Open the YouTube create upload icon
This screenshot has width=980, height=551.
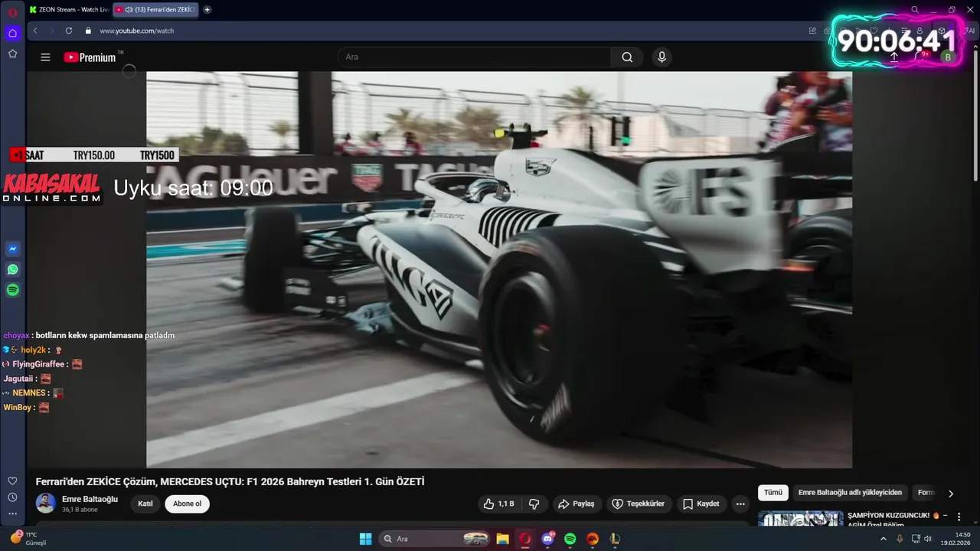[893, 57]
